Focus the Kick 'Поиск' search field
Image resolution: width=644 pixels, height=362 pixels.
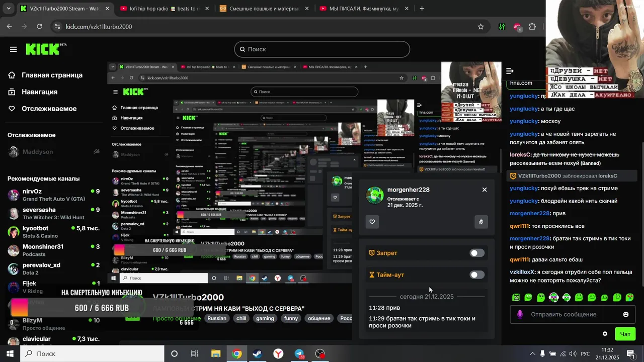[322, 49]
